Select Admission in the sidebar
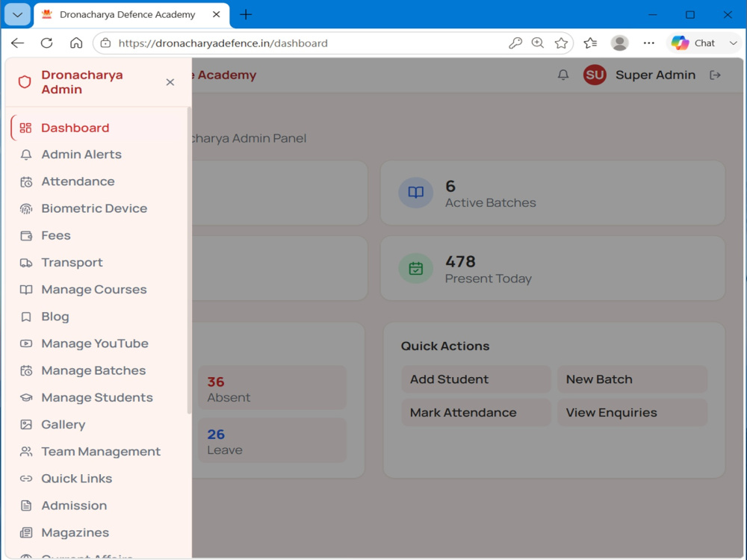Image resolution: width=747 pixels, height=560 pixels. coord(99,505)
